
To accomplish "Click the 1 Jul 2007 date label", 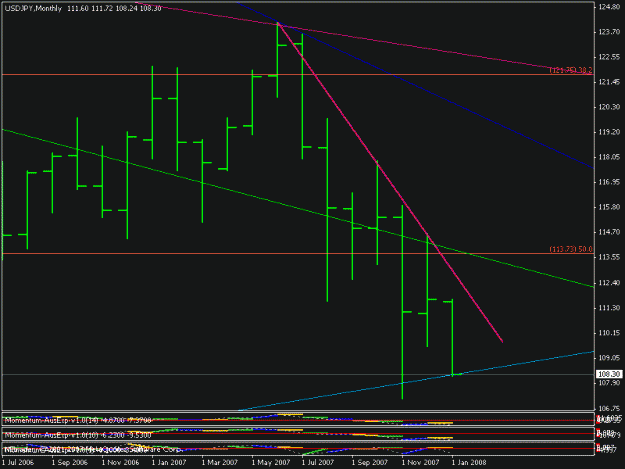I will pos(318,463).
